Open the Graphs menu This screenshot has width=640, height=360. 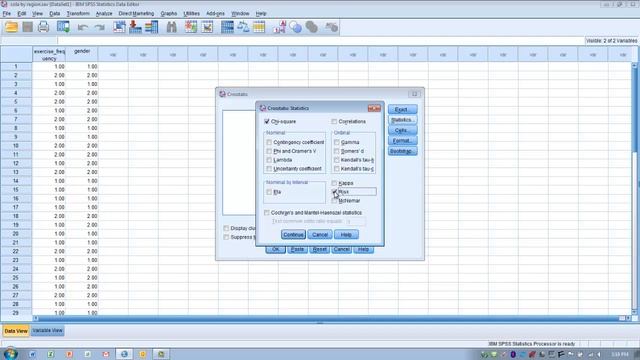[169, 13]
